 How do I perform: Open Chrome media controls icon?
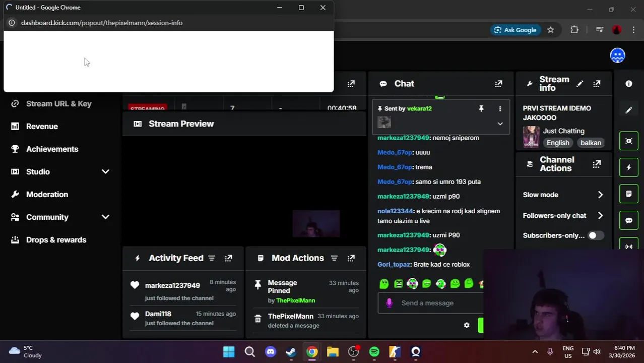click(599, 30)
